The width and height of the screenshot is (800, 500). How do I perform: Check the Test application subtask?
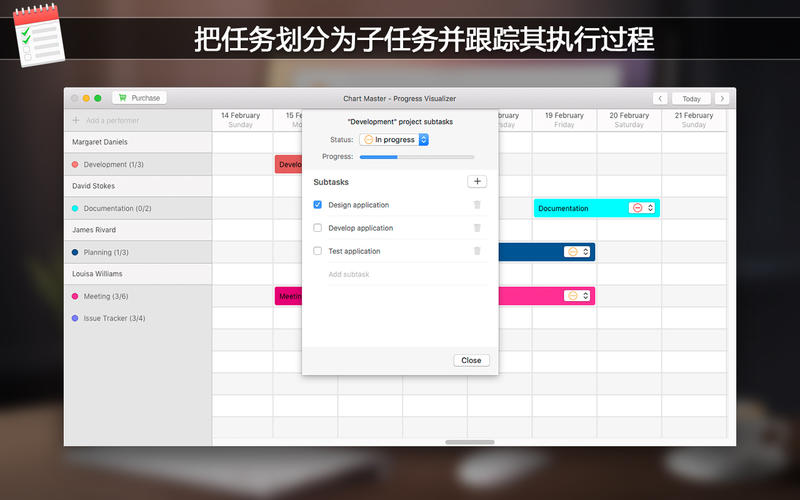coord(317,251)
